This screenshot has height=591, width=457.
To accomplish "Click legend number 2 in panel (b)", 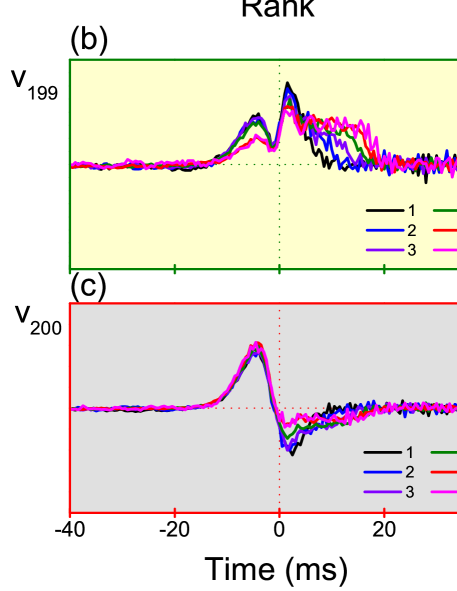I will 412,230.
